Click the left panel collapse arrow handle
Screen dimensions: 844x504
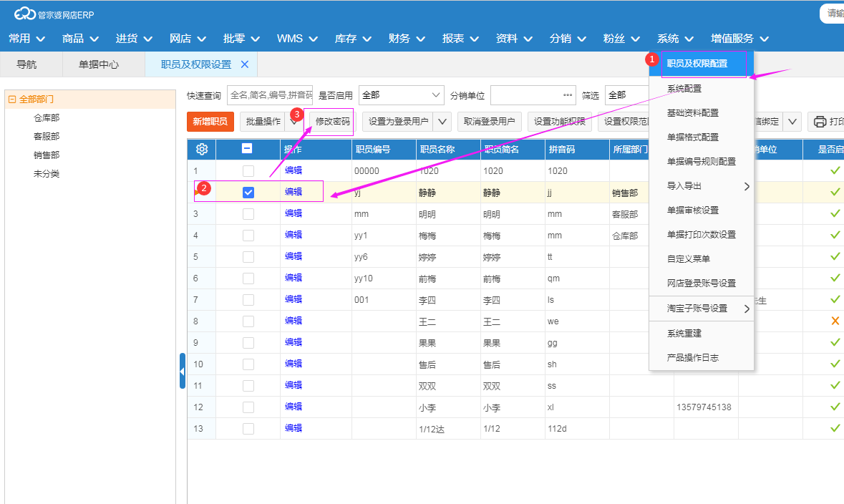click(x=182, y=371)
